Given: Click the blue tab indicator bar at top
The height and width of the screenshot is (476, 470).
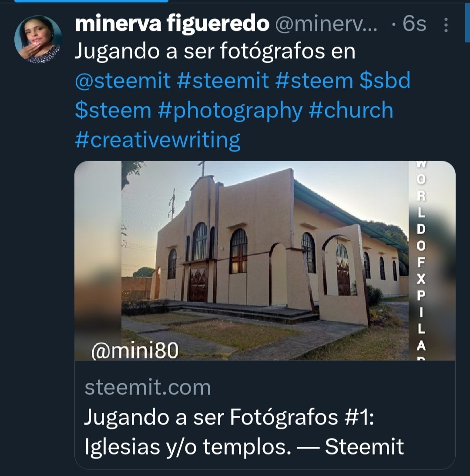Looking at the screenshot, I should 91,1.
